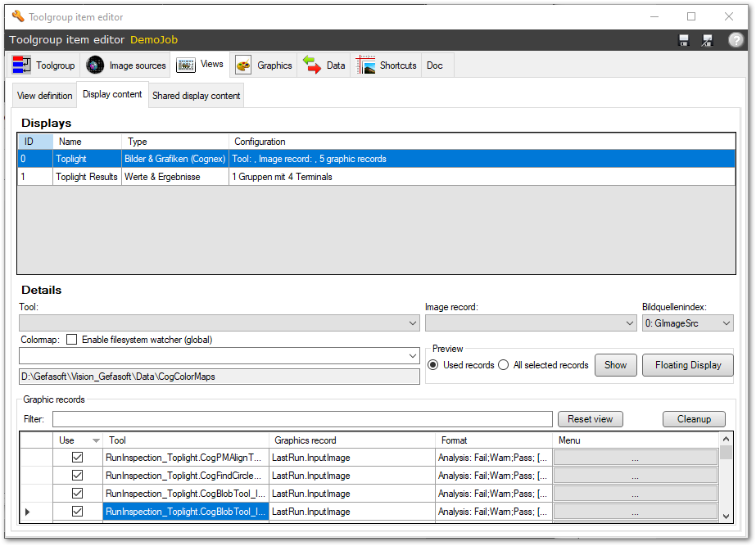Switch to the View definition subtab
Image resolution: width=756 pixels, height=546 pixels.
point(45,96)
